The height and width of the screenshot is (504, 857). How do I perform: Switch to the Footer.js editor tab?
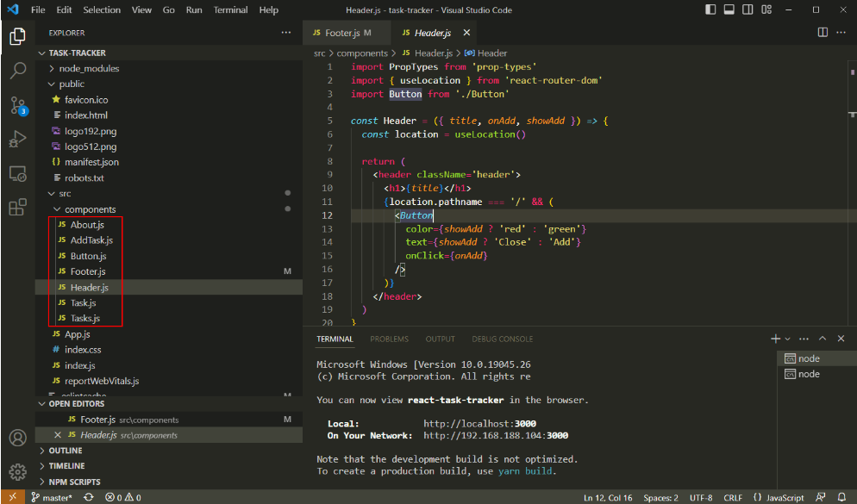pos(341,33)
